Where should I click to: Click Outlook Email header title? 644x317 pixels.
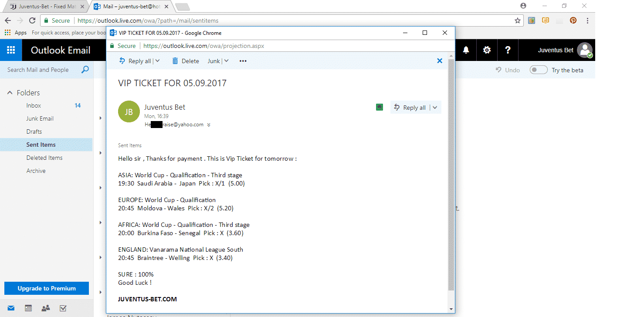point(61,50)
